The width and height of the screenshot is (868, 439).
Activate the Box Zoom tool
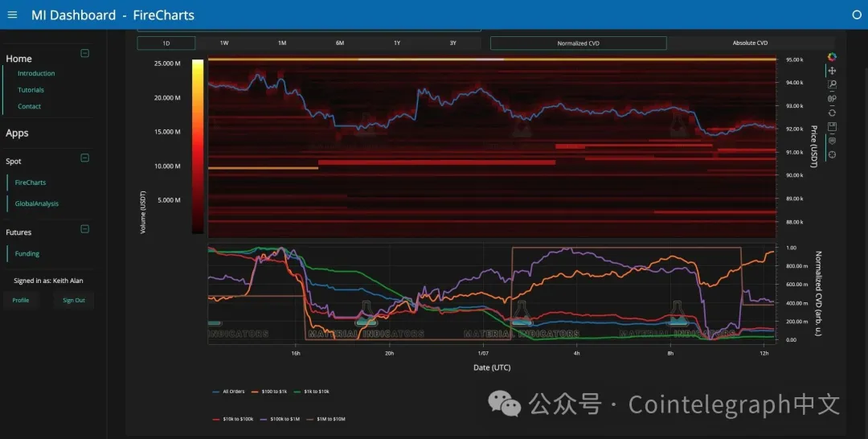click(832, 84)
